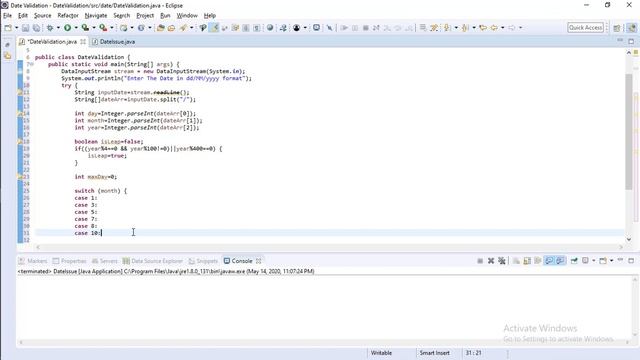The image size is (640, 360).
Task: Click the Open Type icon
Action: (x=160, y=28)
